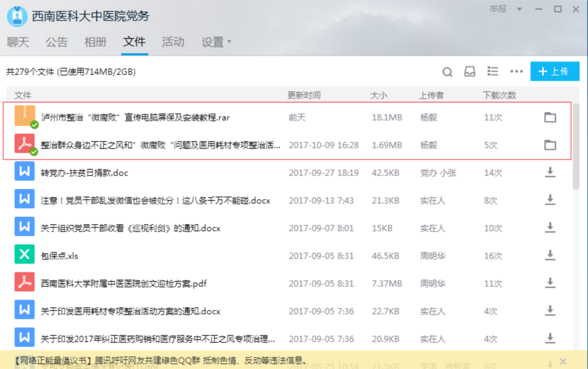
Task: Open the 相册 tab
Action: (x=96, y=42)
